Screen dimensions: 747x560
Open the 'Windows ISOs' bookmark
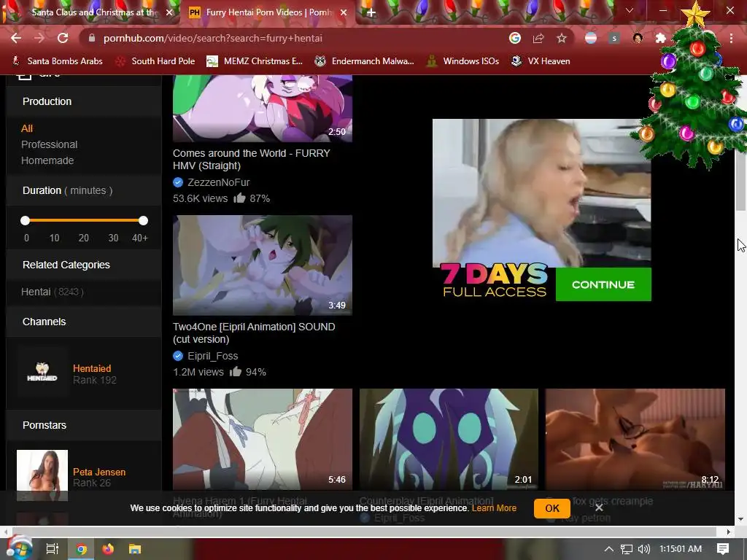pyautogui.click(x=462, y=61)
